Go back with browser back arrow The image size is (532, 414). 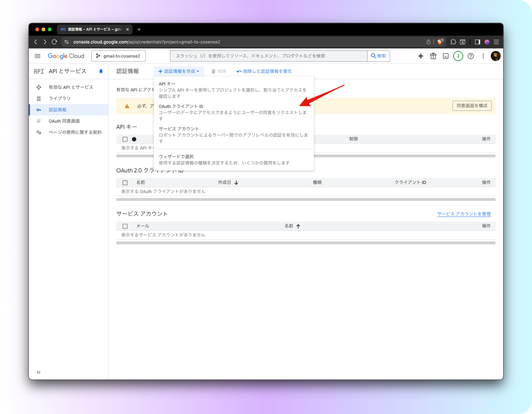coord(36,42)
